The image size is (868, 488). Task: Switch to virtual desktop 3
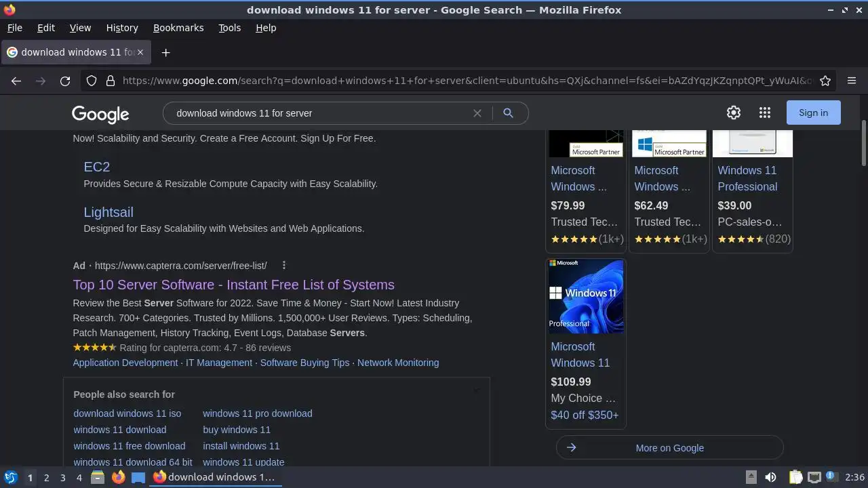point(62,477)
